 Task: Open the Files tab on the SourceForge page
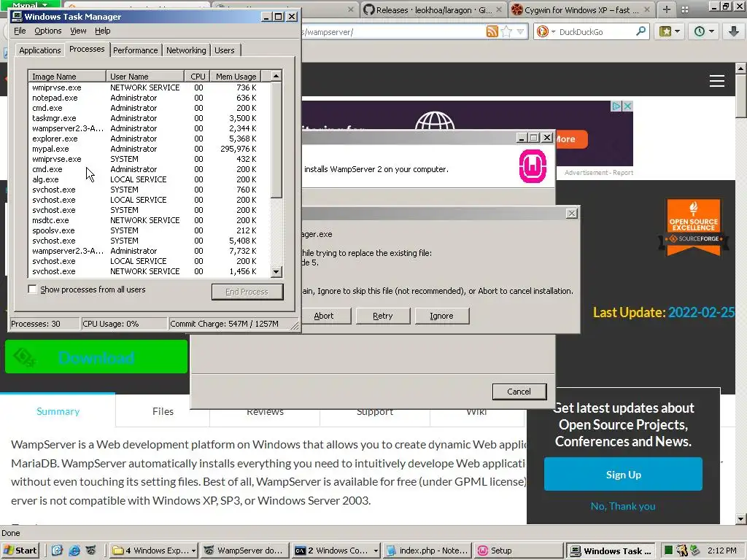point(163,411)
